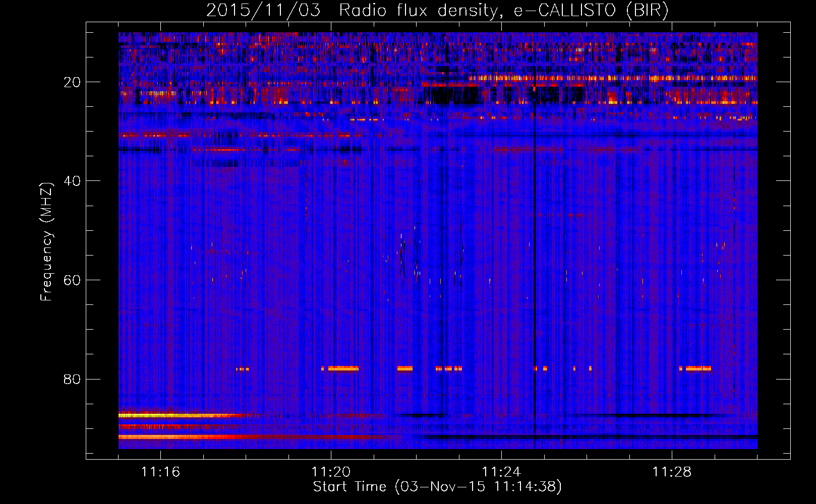Click the 11:16 time tick label
This screenshot has width=816, height=504.
click(x=161, y=472)
